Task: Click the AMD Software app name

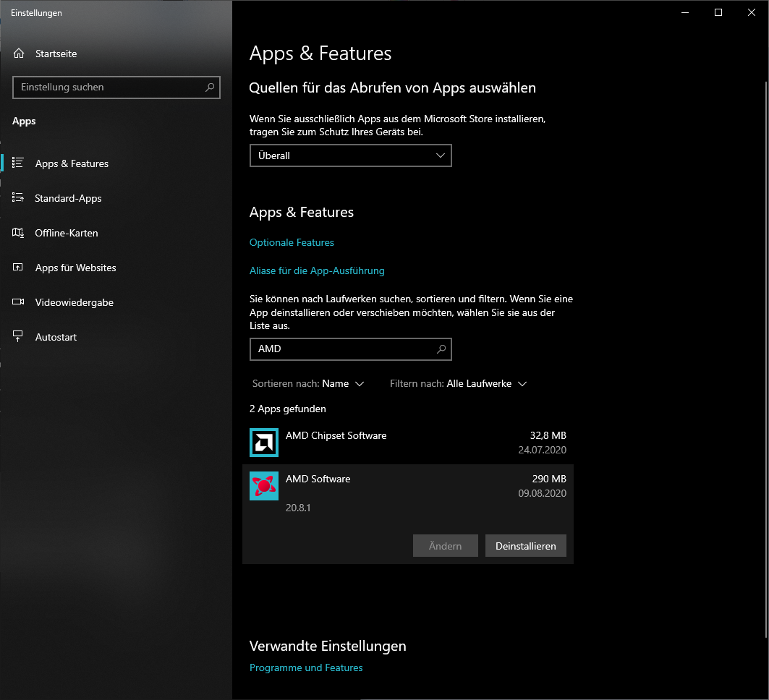Action: click(318, 479)
